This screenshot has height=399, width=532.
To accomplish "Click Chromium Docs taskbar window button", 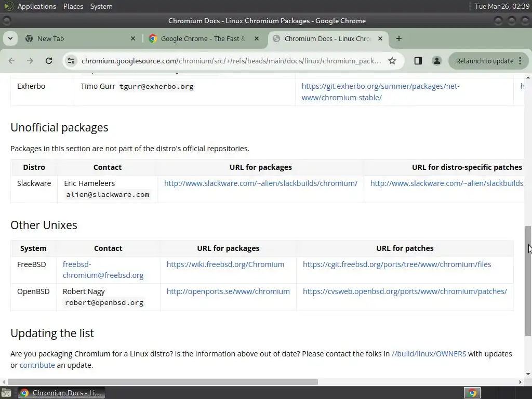I will pyautogui.click(x=61, y=393).
